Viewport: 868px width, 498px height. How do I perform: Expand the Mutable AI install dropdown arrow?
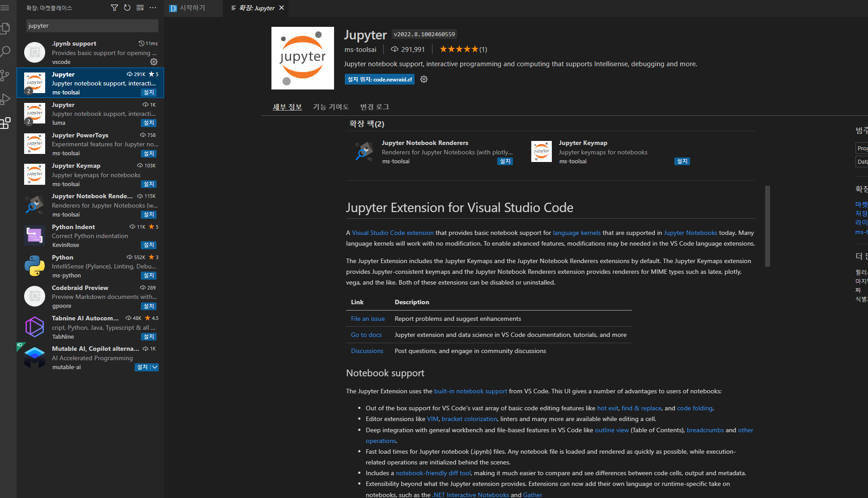[154, 367]
